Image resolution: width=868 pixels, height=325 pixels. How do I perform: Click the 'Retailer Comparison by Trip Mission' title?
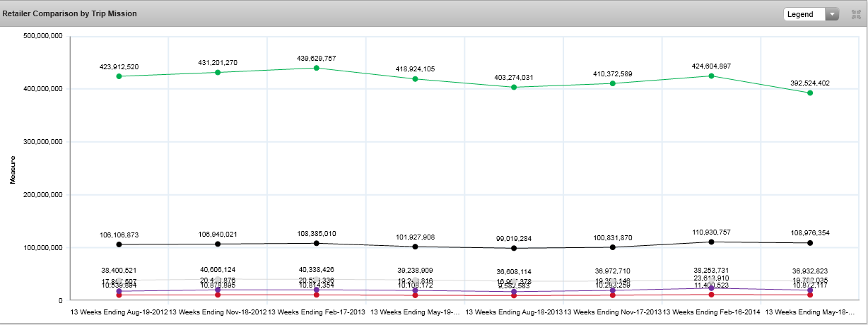70,13
